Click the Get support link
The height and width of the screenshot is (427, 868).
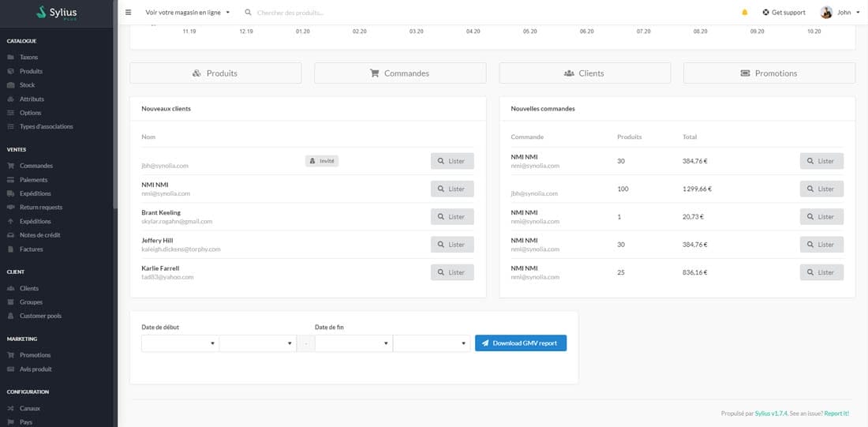784,12
